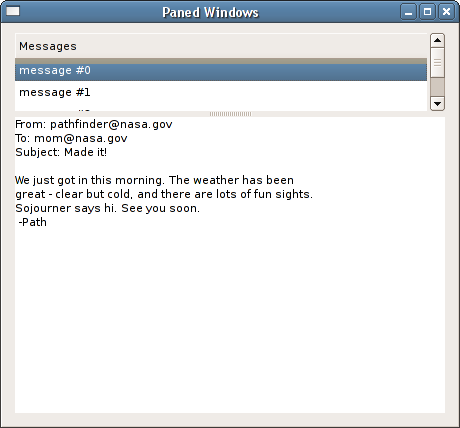Select message #0 in the list

pos(221,71)
